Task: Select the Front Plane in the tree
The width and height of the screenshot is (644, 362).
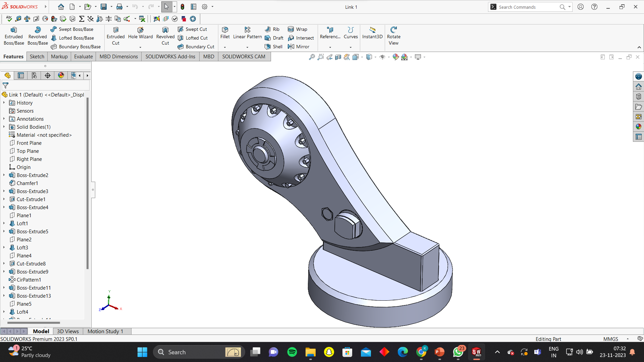Action: [x=29, y=143]
